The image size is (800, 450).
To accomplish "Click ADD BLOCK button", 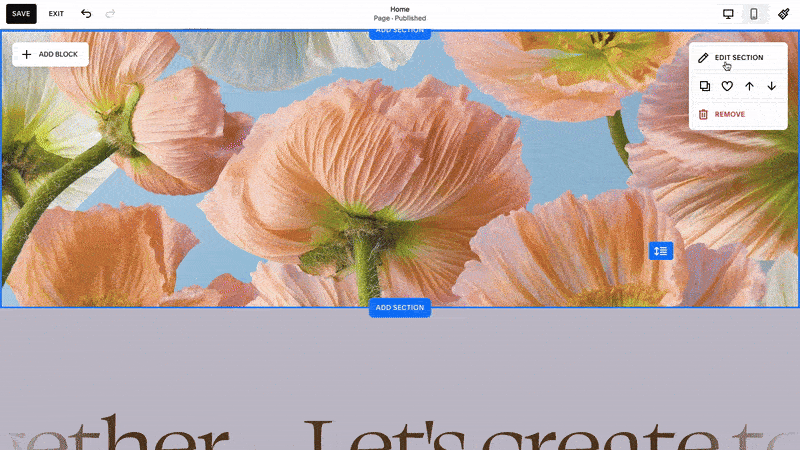I will click(50, 54).
